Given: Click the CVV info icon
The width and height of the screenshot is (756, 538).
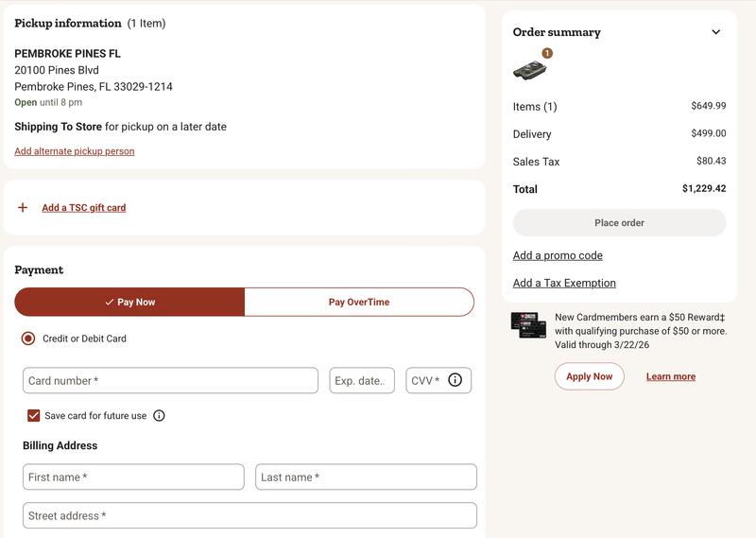Looking at the screenshot, I should [455, 380].
